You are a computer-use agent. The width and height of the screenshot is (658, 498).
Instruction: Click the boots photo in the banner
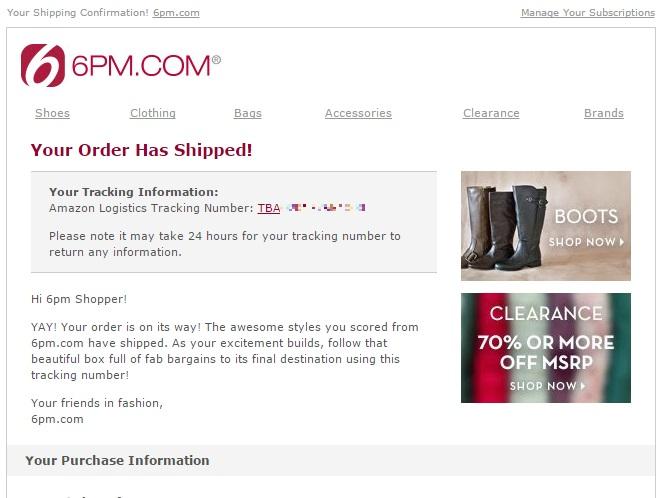pyautogui.click(x=506, y=229)
